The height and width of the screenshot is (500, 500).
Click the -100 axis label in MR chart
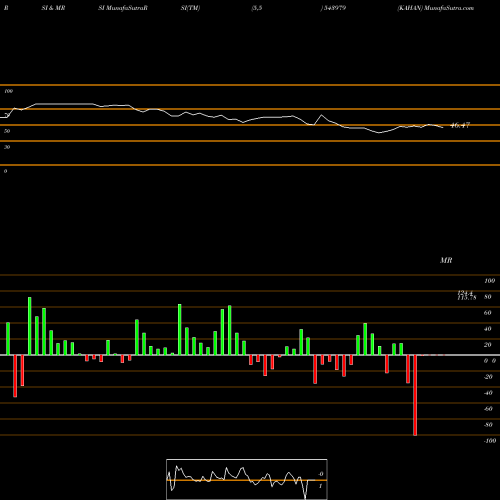490,441
